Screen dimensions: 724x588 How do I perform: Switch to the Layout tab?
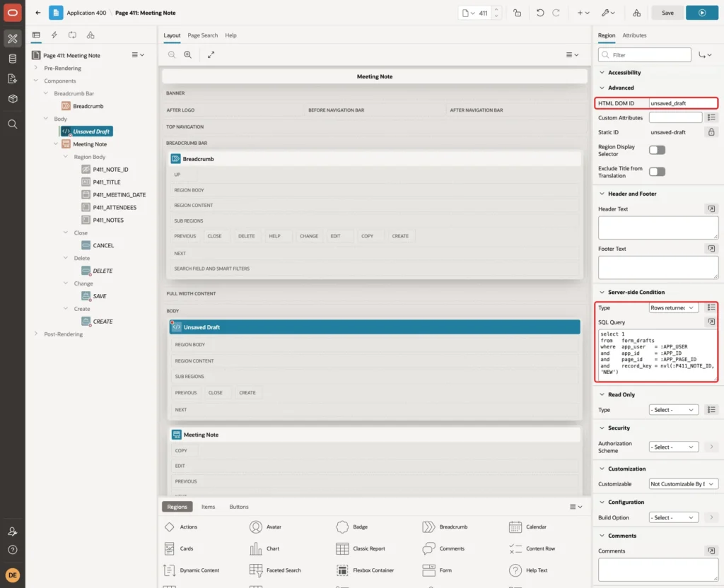172,35
